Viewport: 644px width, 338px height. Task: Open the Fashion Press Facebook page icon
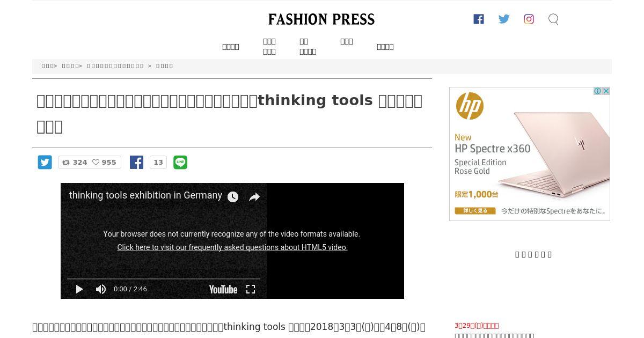(479, 19)
